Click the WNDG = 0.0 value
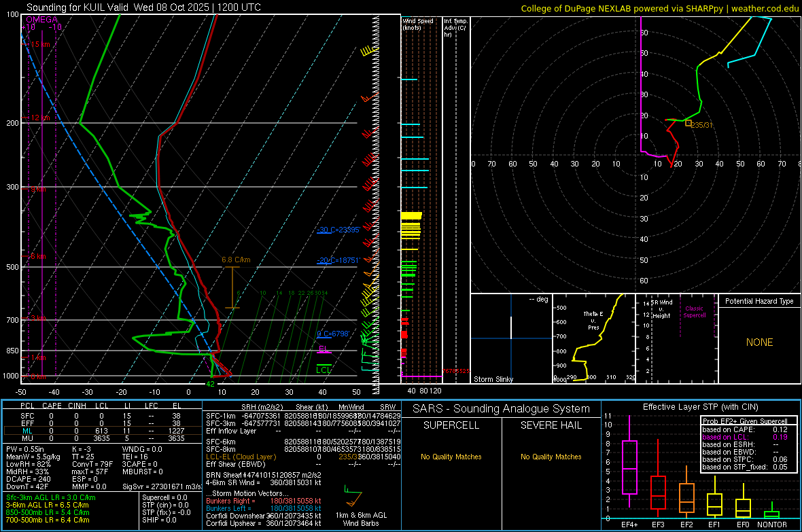 (x=142, y=449)
